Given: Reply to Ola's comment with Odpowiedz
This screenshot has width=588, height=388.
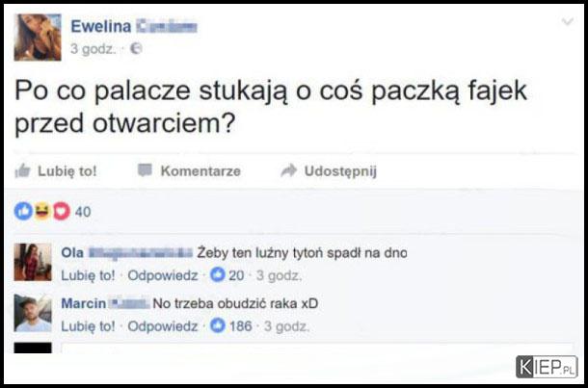Looking at the screenshot, I should (x=162, y=275).
